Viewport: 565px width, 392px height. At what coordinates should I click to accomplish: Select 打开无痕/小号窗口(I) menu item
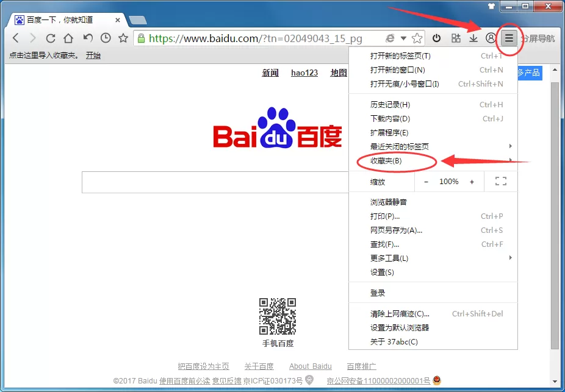(x=433, y=84)
